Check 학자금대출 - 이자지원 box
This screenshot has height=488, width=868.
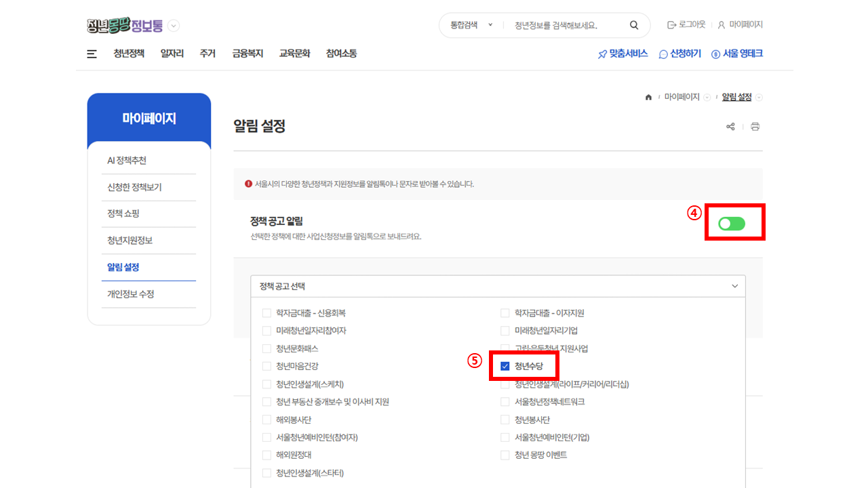click(x=505, y=313)
